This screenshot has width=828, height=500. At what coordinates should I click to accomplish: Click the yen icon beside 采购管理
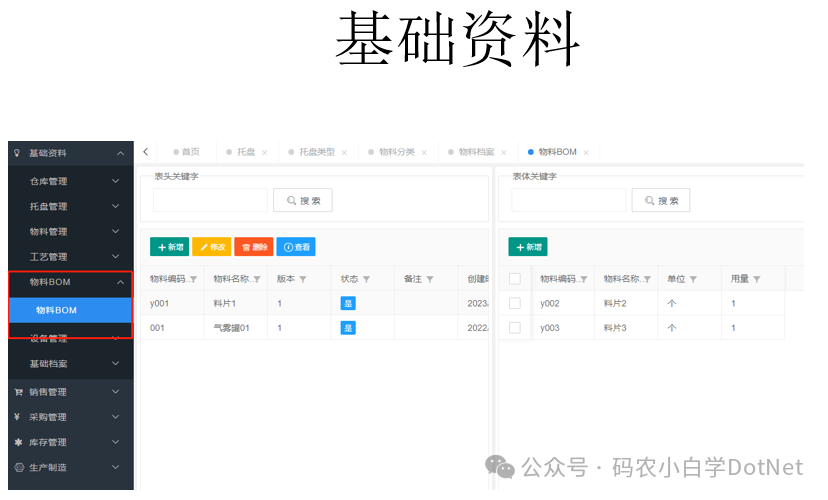[17, 418]
